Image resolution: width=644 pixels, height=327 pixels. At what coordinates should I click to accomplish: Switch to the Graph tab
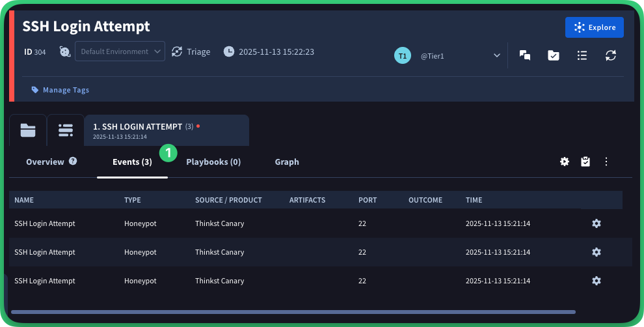(x=287, y=162)
